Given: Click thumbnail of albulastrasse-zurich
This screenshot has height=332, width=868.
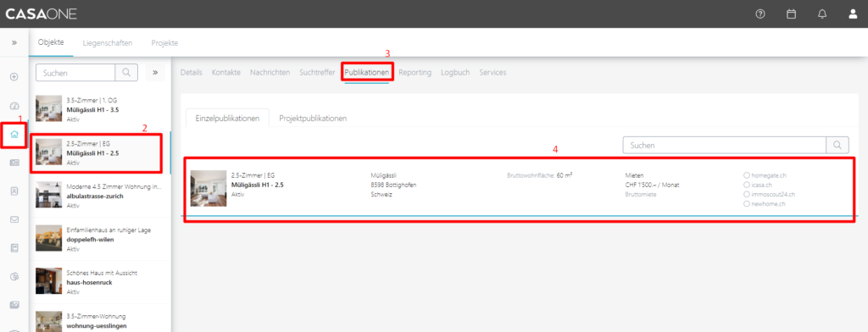Looking at the screenshot, I should click(x=48, y=195).
